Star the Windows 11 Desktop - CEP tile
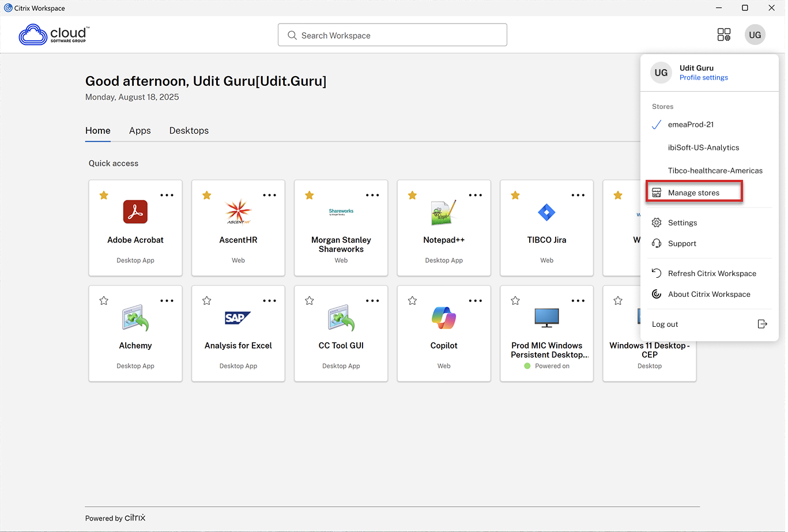This screenshot has width=788, height=532. coord(618,301)
